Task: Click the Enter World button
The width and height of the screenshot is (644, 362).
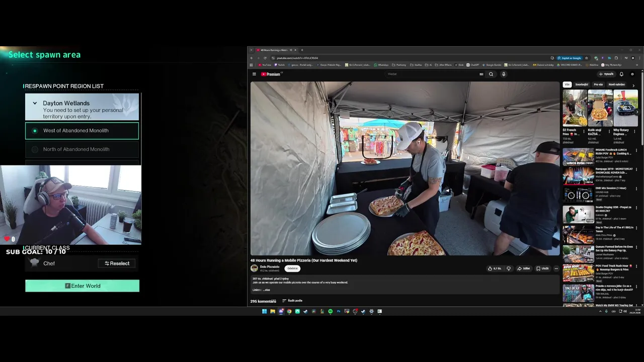Action: point(82,286)
